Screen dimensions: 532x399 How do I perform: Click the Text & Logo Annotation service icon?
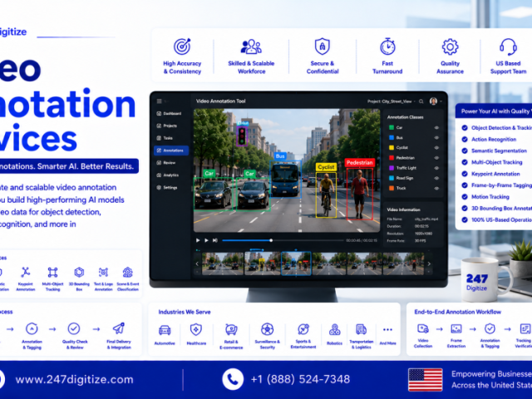103,272
